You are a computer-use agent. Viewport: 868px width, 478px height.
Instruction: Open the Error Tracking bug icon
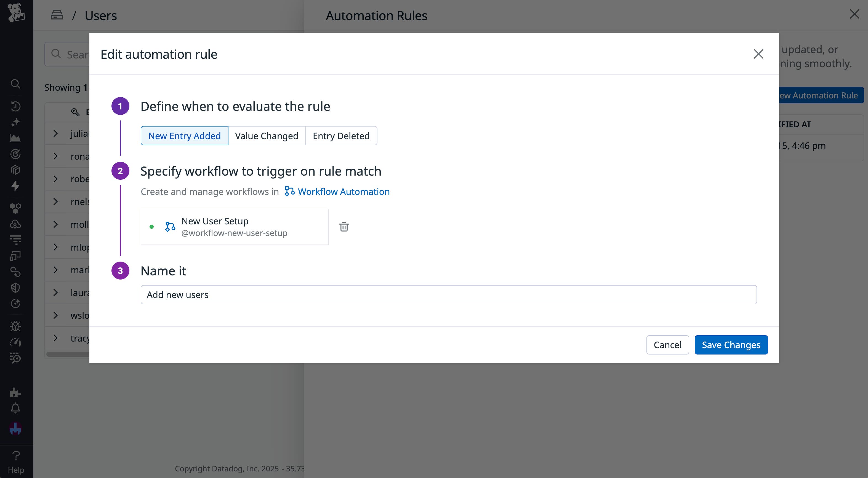pyautogui.click(x=15, y=326)
